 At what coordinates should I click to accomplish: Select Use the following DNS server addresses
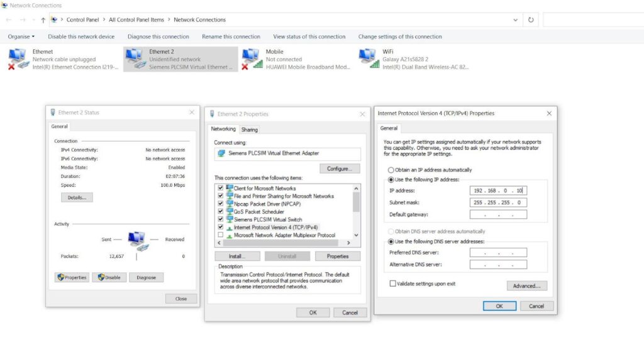click(x=391, y=242)
